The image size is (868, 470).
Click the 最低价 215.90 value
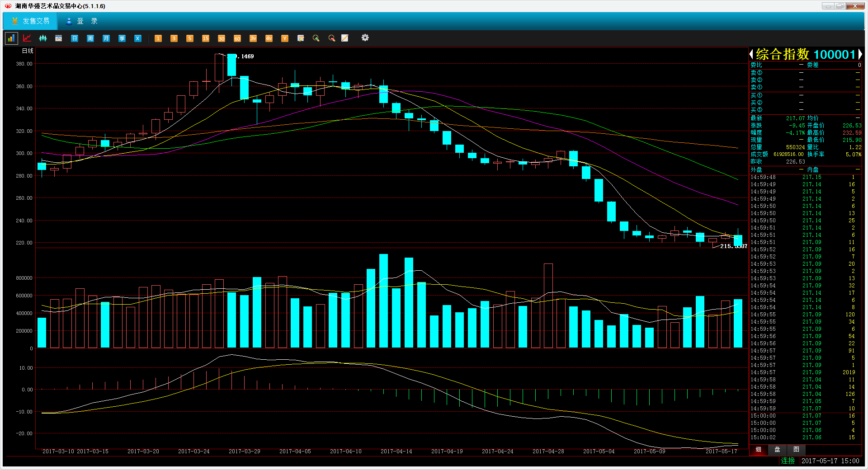click(852, 140)
